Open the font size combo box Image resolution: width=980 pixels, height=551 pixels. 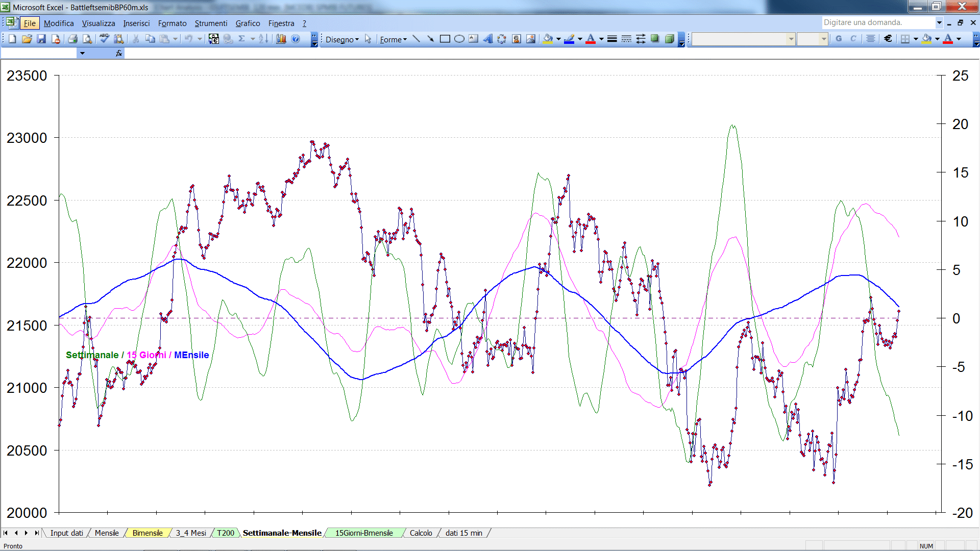click(x=812, y=39)
